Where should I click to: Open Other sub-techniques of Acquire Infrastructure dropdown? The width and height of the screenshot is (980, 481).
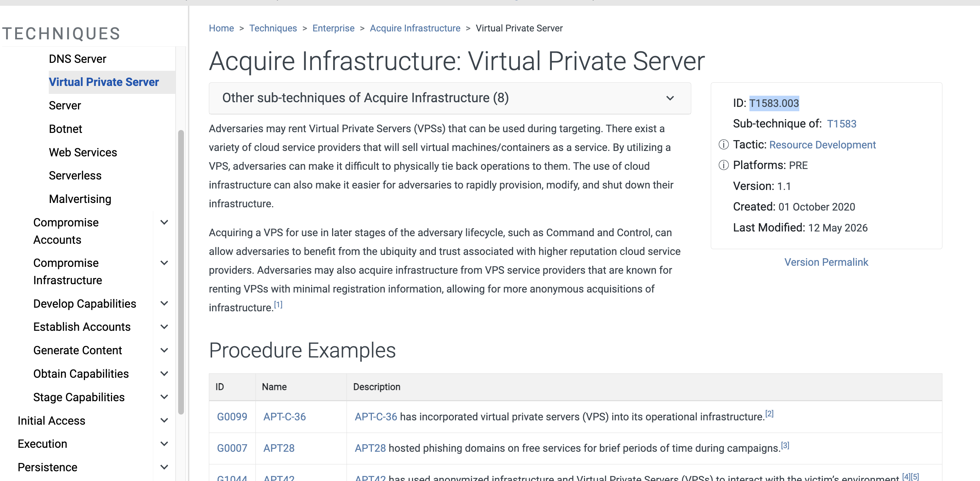pos(450,98)
